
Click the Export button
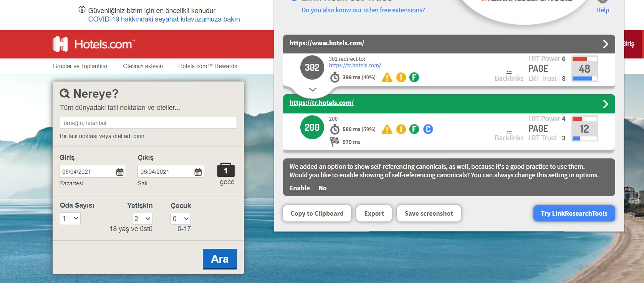click(374, 213)
